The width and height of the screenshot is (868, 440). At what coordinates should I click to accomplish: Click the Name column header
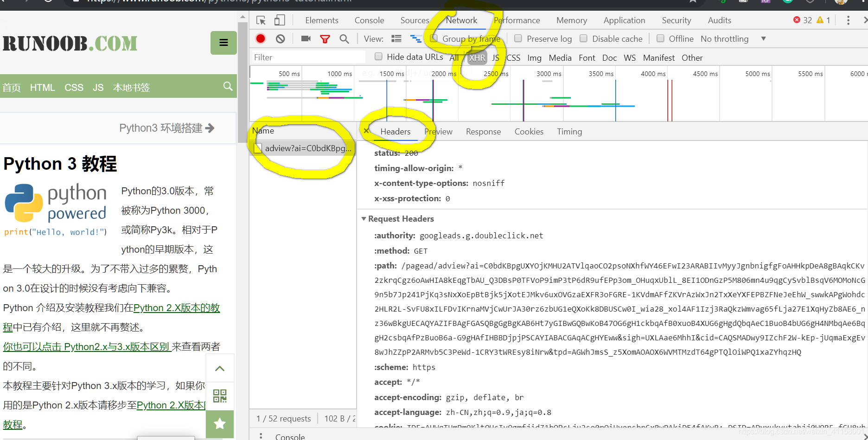[x=263, y=131]
